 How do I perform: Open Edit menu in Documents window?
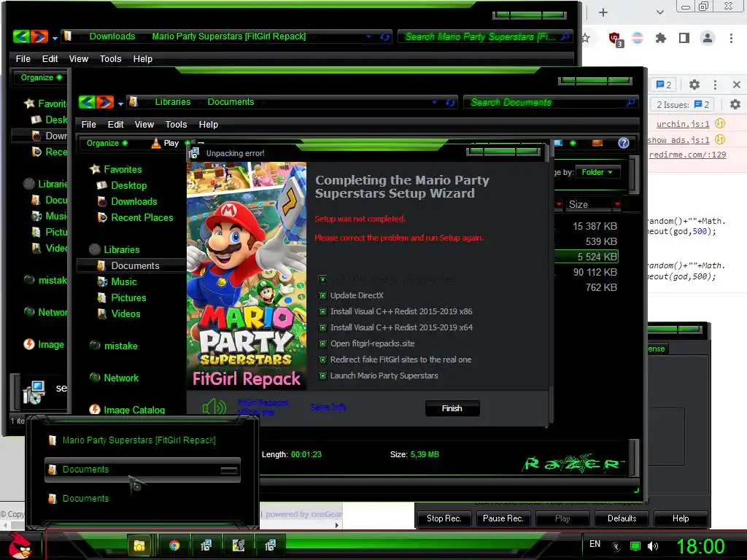point(116,124)
